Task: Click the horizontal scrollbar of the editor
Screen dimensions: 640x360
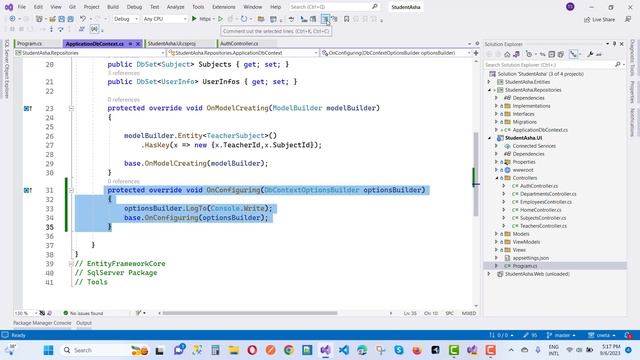Action: 250,313
